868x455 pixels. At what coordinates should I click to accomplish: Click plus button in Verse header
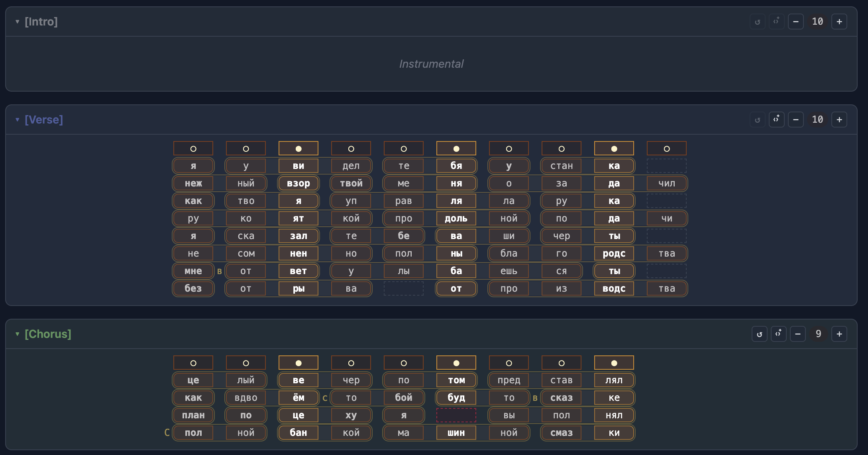(839, 120)
